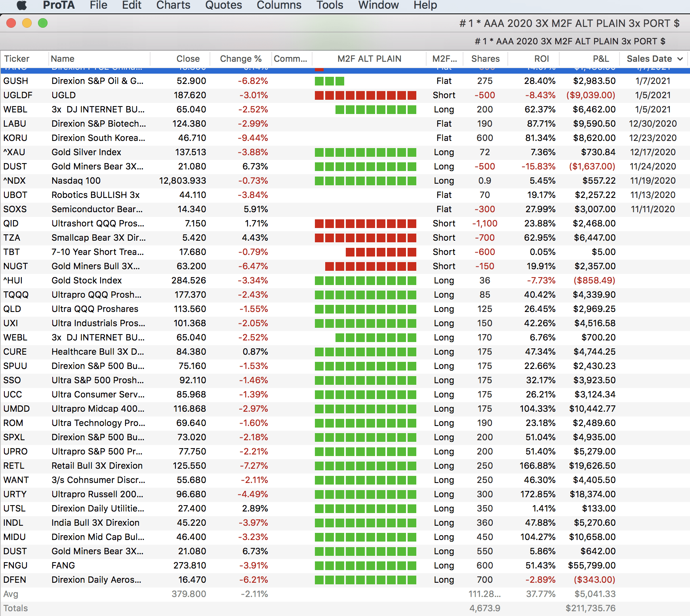Image resolution: width=690 pixels, height=616 pixels.
Task: Select the UCC ticker cell
Action: (13, 394)
